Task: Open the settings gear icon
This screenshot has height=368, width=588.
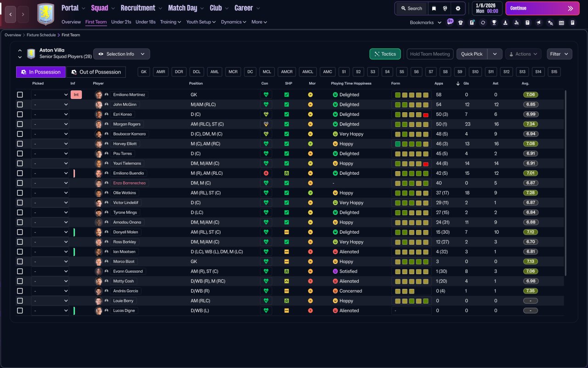Action: click(x=458, y=8)
